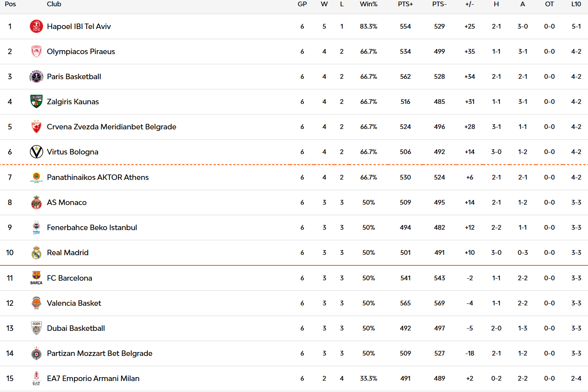Click the Zalgiris Kaunas green crest
This screenshot has width=588, height=392.
coord(36,102)
